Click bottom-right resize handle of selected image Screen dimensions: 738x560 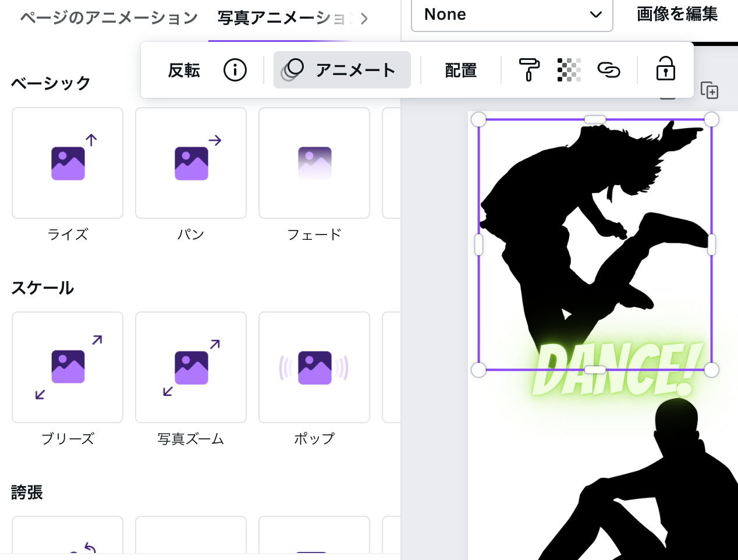click(711, 370)
